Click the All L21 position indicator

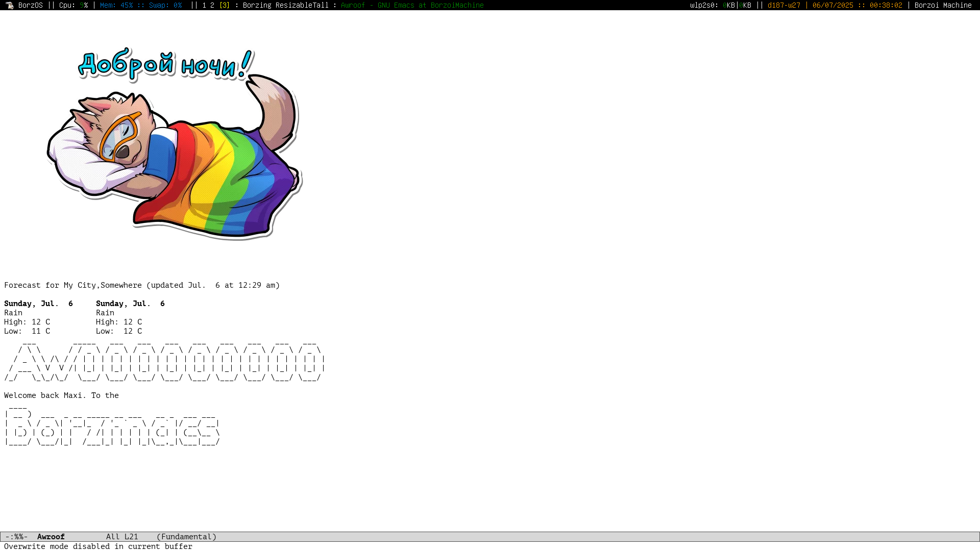pos(122,537)
